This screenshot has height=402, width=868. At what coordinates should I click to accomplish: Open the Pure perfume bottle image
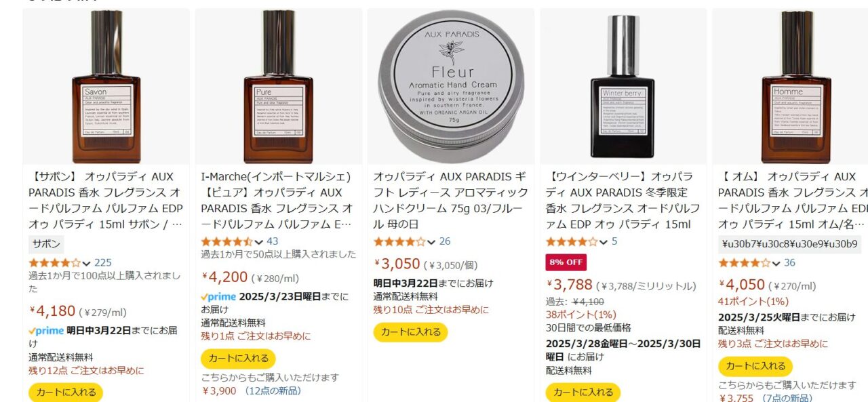click(x=279, y=86)
